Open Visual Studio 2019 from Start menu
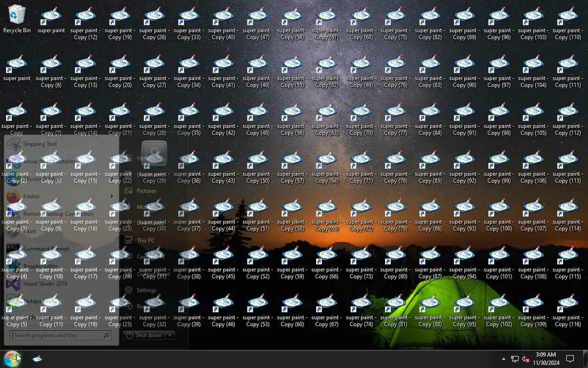 pos(61,284)
